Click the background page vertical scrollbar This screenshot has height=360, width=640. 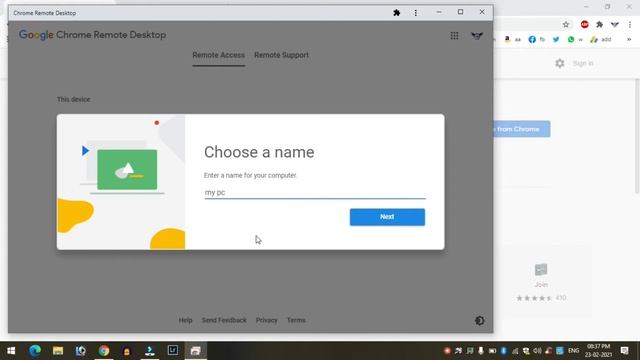(638, 136)
